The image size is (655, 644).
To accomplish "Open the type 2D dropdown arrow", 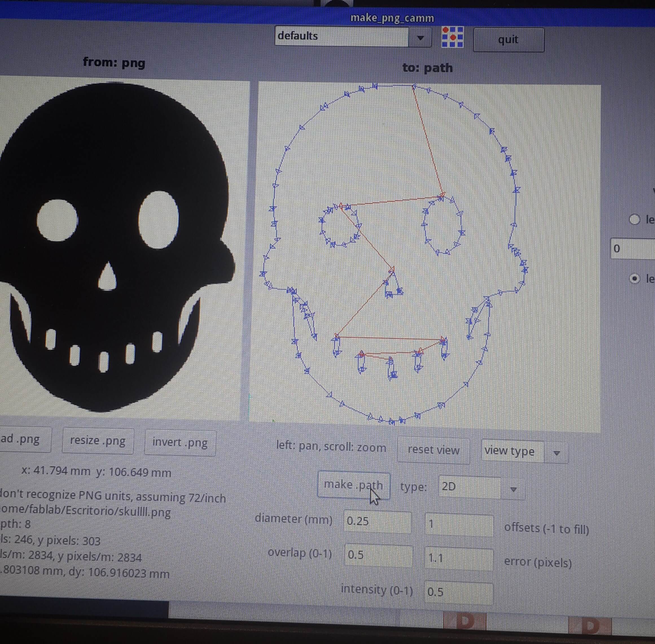I will pyautogui.click(x=513, y=489).
